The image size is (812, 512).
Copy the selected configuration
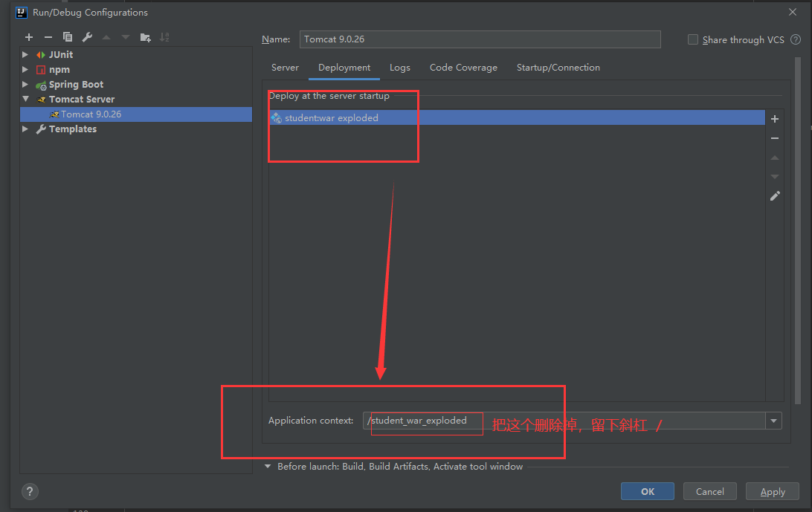[x=68, y=37]
